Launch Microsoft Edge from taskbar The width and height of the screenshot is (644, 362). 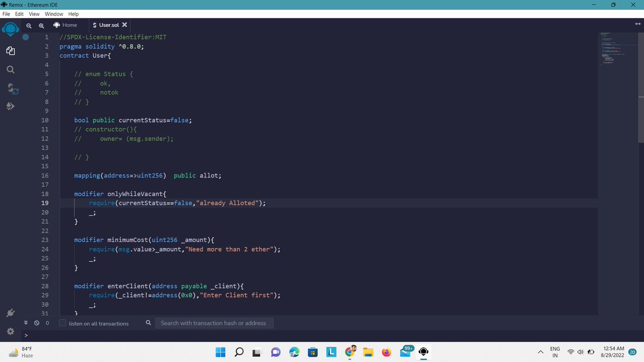tap(294, 352)
